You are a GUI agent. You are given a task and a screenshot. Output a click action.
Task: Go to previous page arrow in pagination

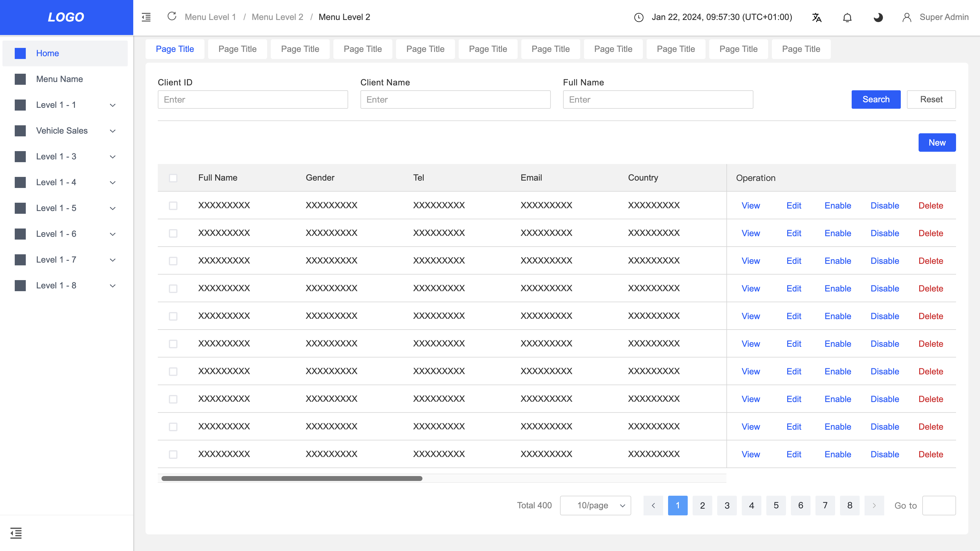tap(653, 505)
